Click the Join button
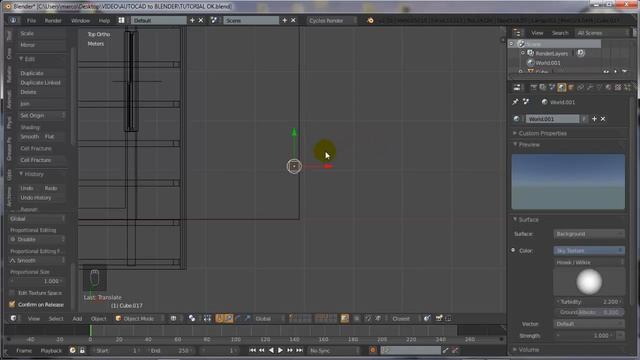The height and width of the screenshot is (360, 640). click(x=41, y=104)
